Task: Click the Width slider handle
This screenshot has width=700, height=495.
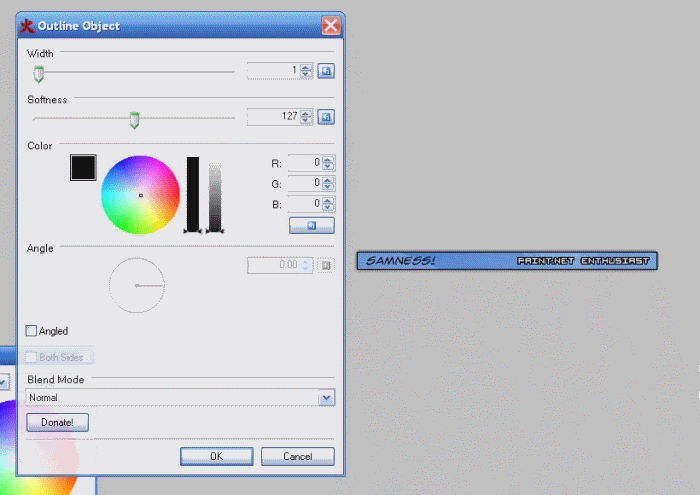Action: tap(39, 74)
